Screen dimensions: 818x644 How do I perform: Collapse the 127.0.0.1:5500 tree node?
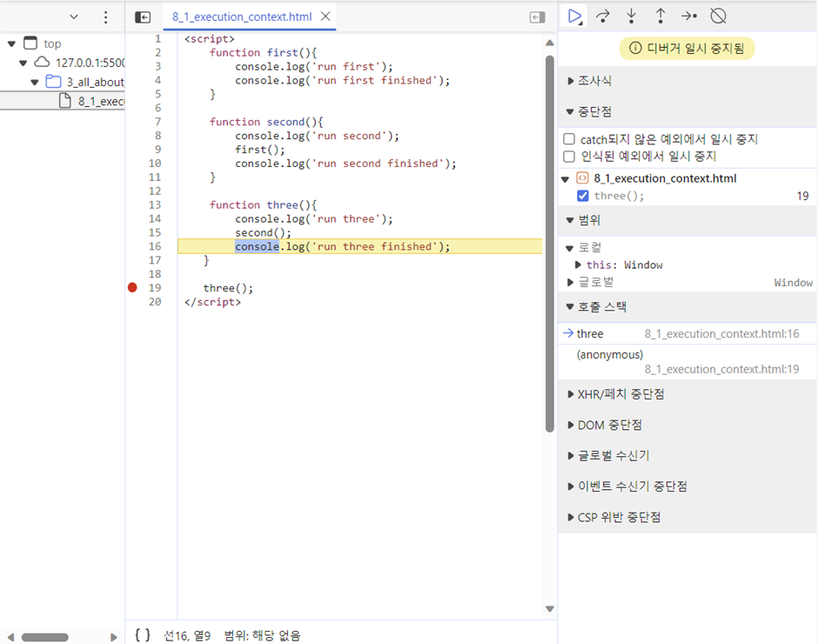click(23, 64)
